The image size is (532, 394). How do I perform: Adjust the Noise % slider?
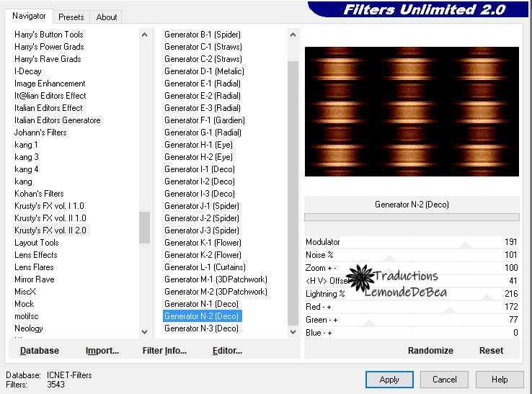click(411, 255)
